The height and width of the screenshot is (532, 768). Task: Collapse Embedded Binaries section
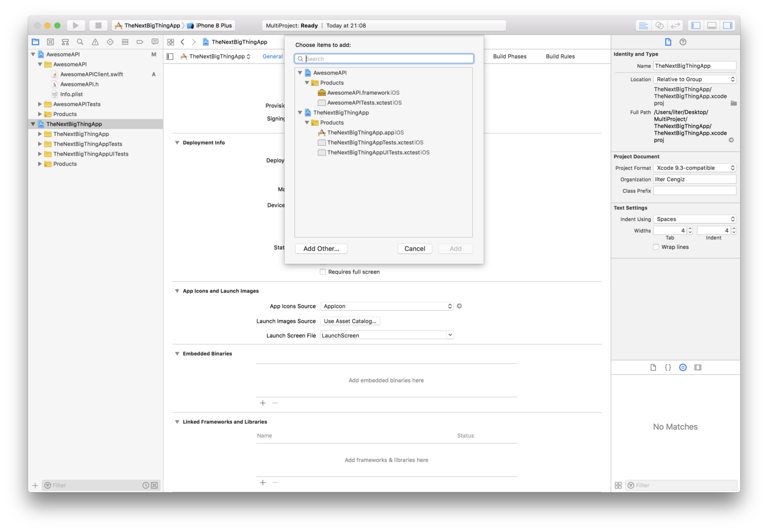[x=177, y=354]
